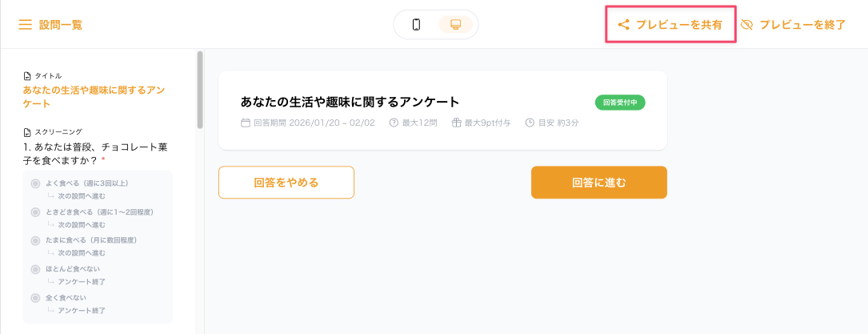Image resolution: width=868 pixels, height=334 pixels.
Task: Click the clock icon beside 目安 約3分
Action: pos(530,123)
